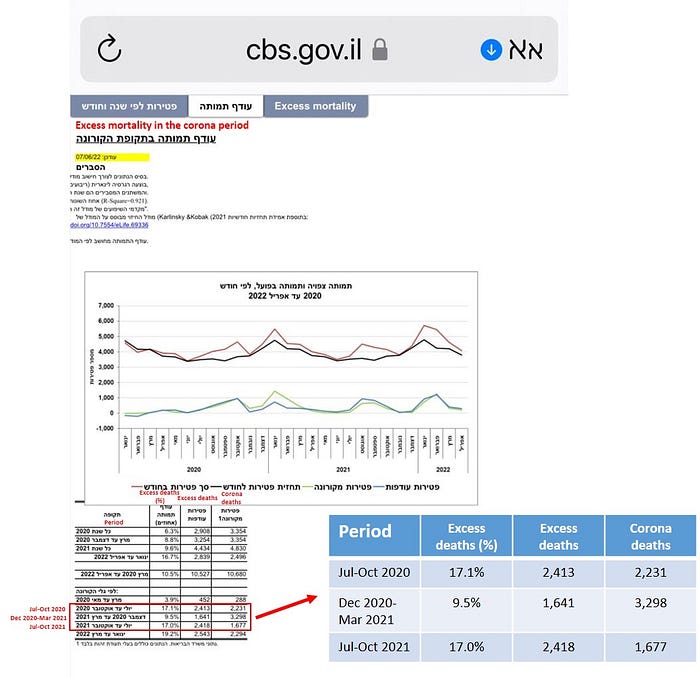Click the 'Excess deaths (%)' header in the enlarged table
700x677 pixels.
467,536
